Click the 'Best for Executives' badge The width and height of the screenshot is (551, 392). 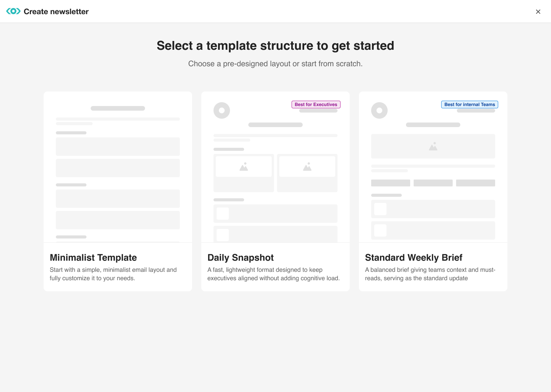click(316, 104)
